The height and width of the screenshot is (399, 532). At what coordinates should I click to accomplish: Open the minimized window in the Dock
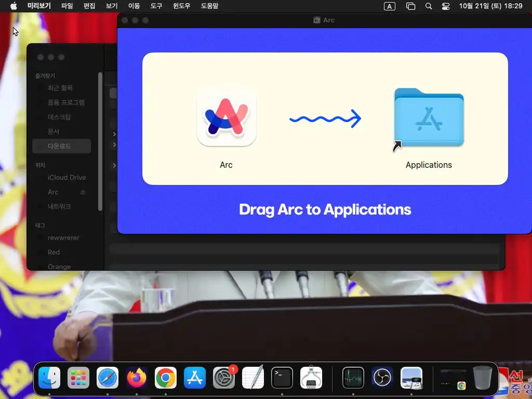453,379
